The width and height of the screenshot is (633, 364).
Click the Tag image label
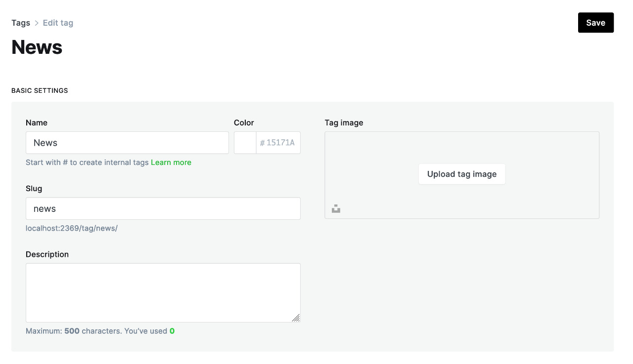[344, 122]
